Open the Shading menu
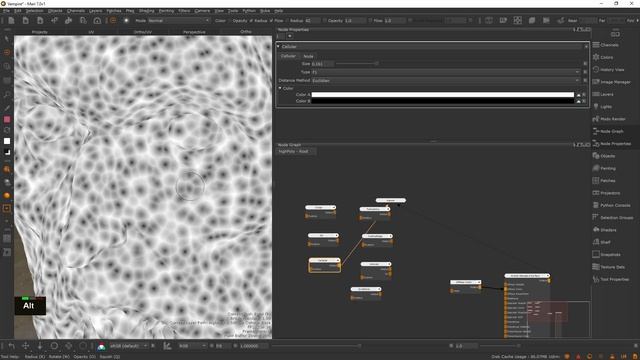This screenshot has width=640, height=360. [147, 11]
